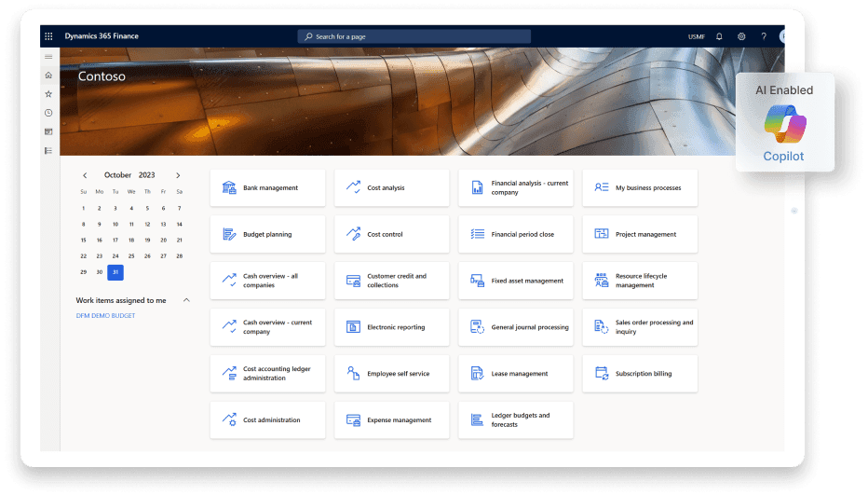868x495 pixels.
Task: Open Financial analysis - current company tile
Action: click(x=516, y=188)
